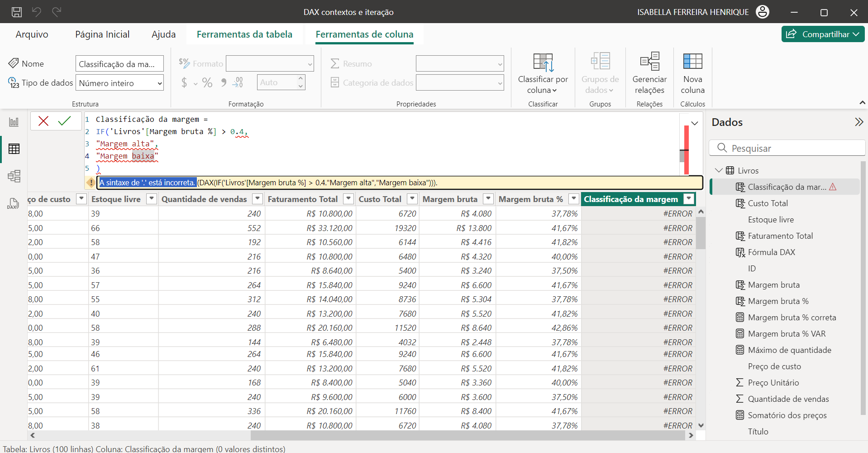Open the Resumo dropdown
This screenshot has height=453, width=868.
[460, 64]
